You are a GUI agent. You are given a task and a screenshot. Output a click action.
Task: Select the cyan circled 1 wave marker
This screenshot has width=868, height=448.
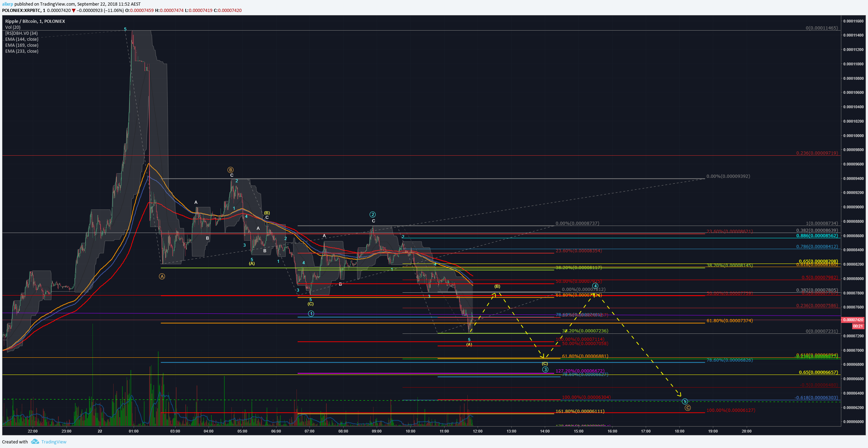[311, 313]
